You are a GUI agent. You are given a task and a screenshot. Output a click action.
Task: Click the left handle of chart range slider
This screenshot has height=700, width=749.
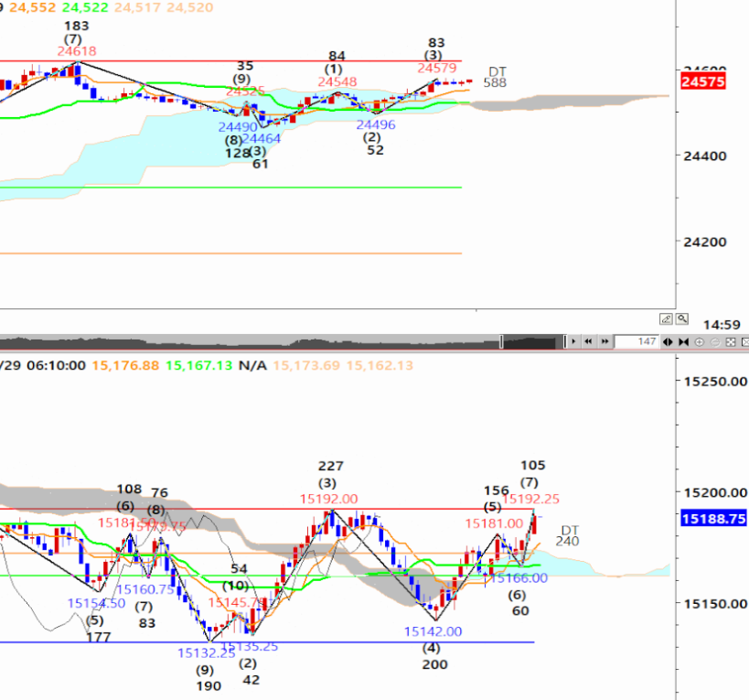[x=501, y=341]
